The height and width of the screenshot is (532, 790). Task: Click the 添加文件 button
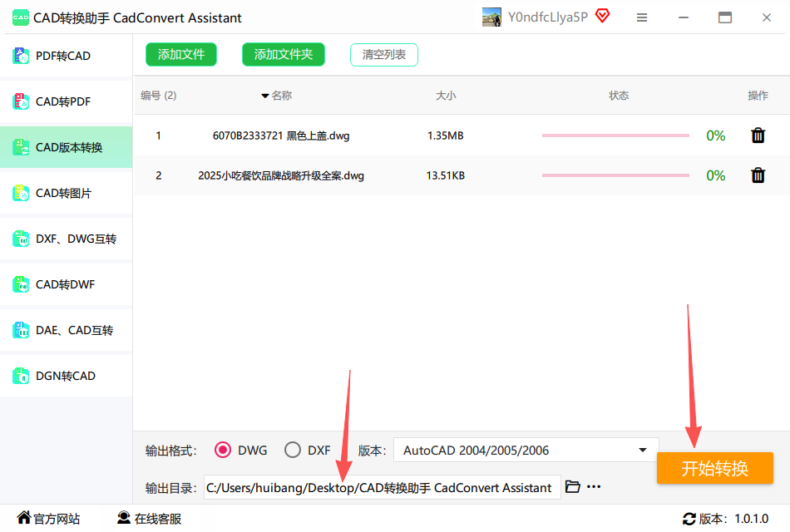tap(181, 54)
